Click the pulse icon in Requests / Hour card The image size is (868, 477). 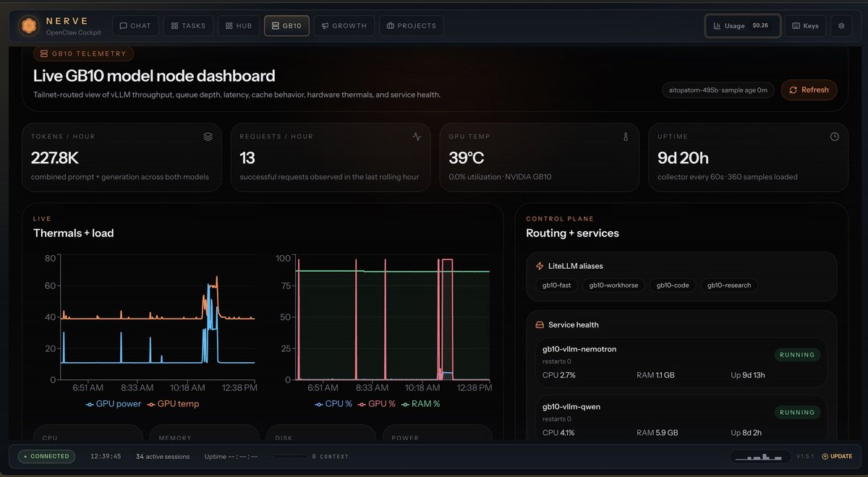[417, 136]
